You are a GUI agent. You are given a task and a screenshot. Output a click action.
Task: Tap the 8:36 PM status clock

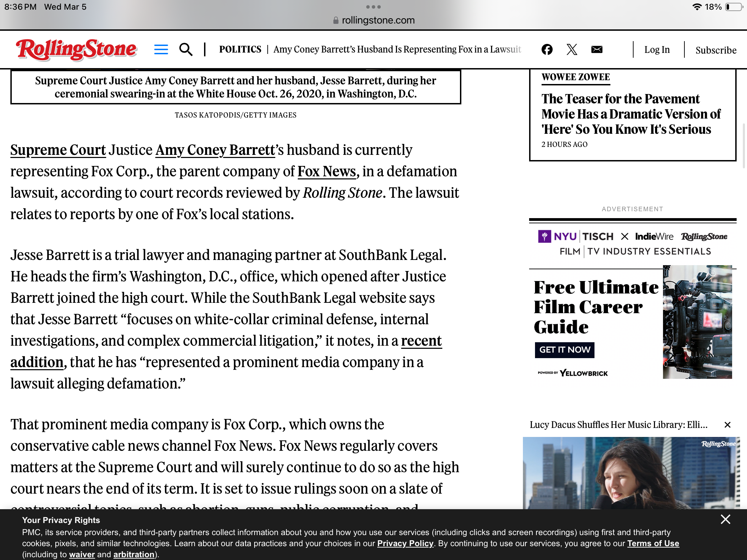tap(20, 7)
